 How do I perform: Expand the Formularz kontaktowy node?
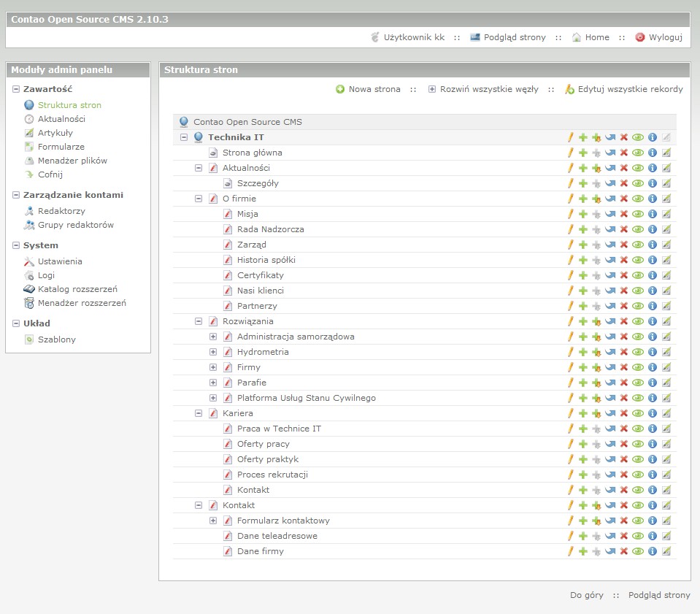213,521
